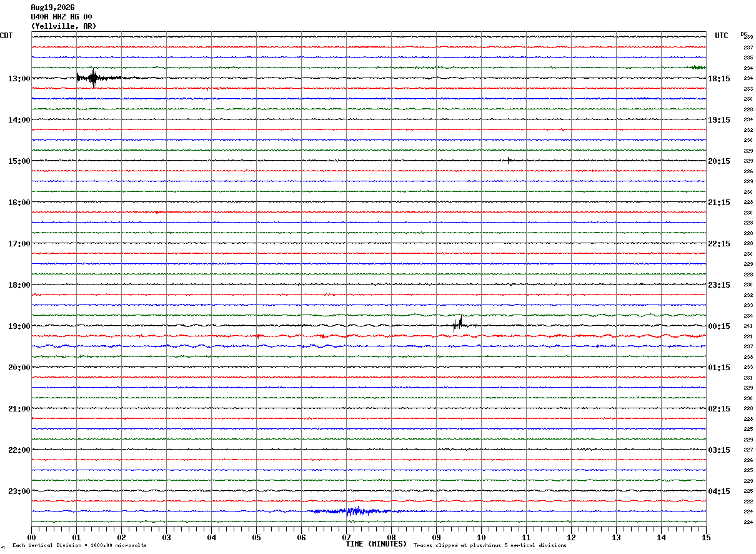Screen dimensions: 756x554
Task: Click the green noise burst at the 12:45 trace's end
Action: pos(695,68)
